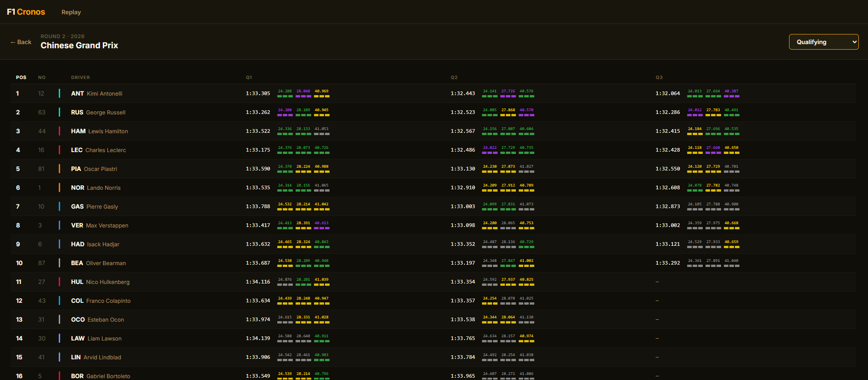Select Oscar Piastri driver name
The height and width of the screenshot is (380, 868).
100,169
